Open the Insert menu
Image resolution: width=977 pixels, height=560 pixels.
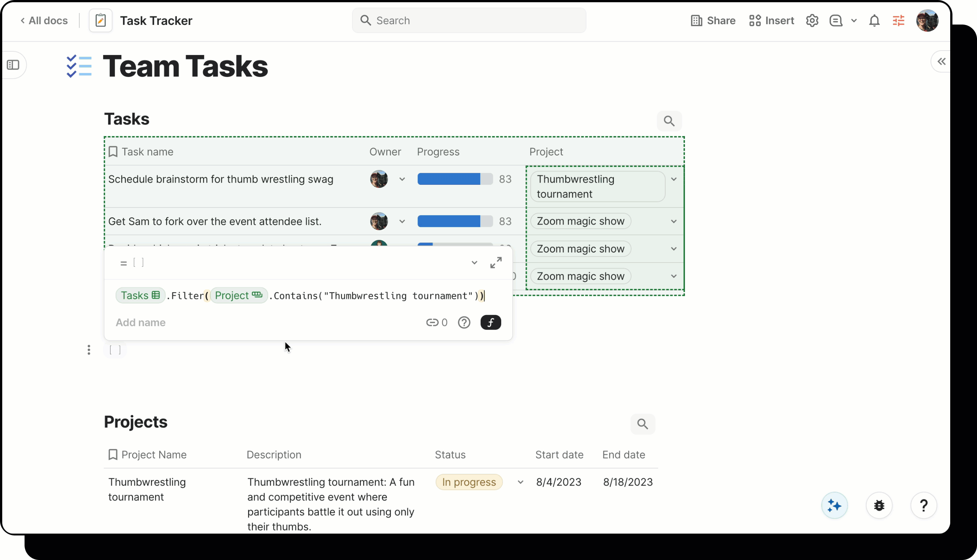pos(771,20)
